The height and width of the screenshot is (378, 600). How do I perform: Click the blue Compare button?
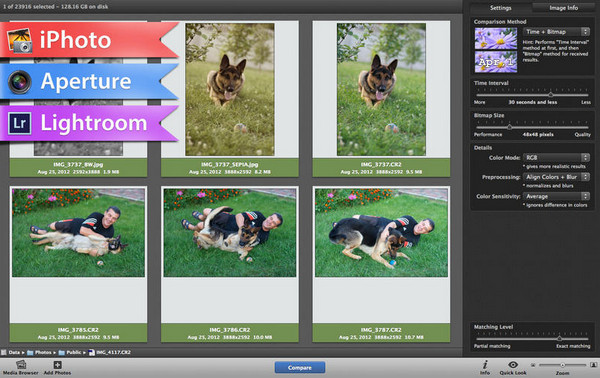(x=300, y=368)
